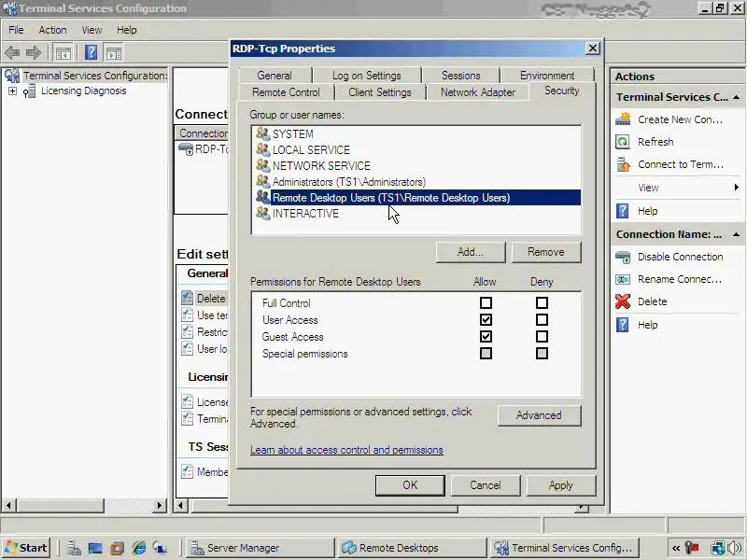Image resolution: width=747 pixels, height=560 pixels.
Task: Click the Apply button
Action: tap(561, 485)
